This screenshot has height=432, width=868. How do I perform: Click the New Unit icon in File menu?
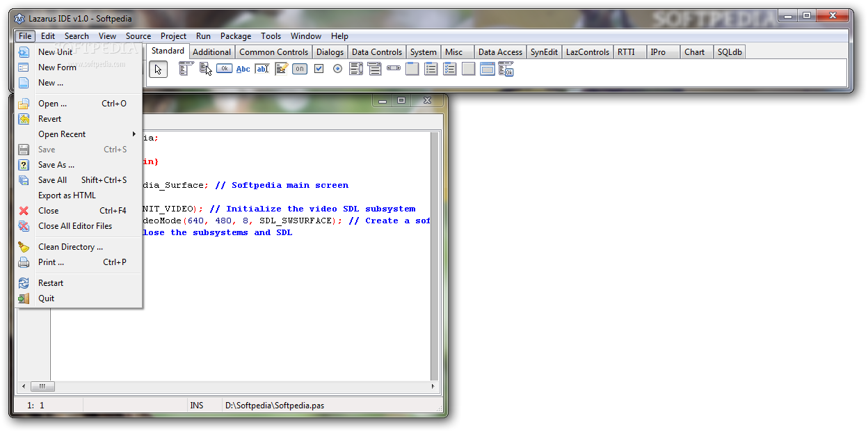click(x=24, y=52)
